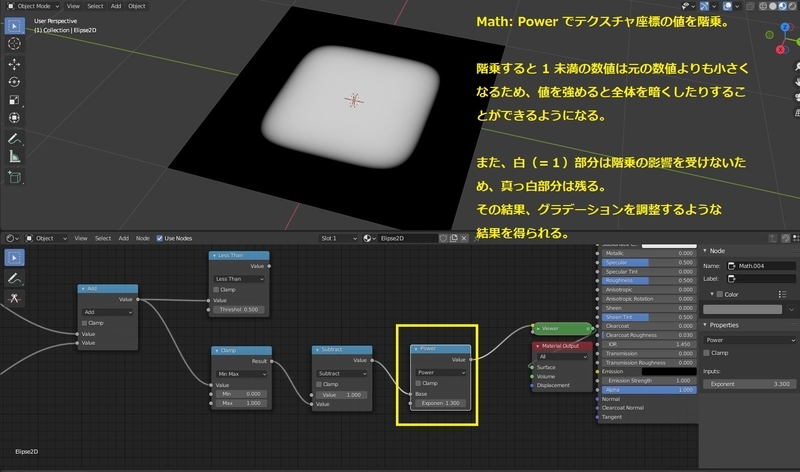Image resolution: width=800 pixels, height=472 pixels.
Task: Collapse the Node panel in sidebar
Action: pyautogui.click(x=705, y=251)
